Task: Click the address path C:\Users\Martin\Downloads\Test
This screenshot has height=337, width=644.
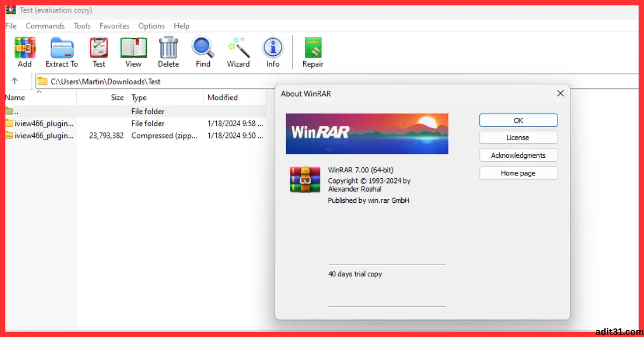Action: [x=106, y=82]
